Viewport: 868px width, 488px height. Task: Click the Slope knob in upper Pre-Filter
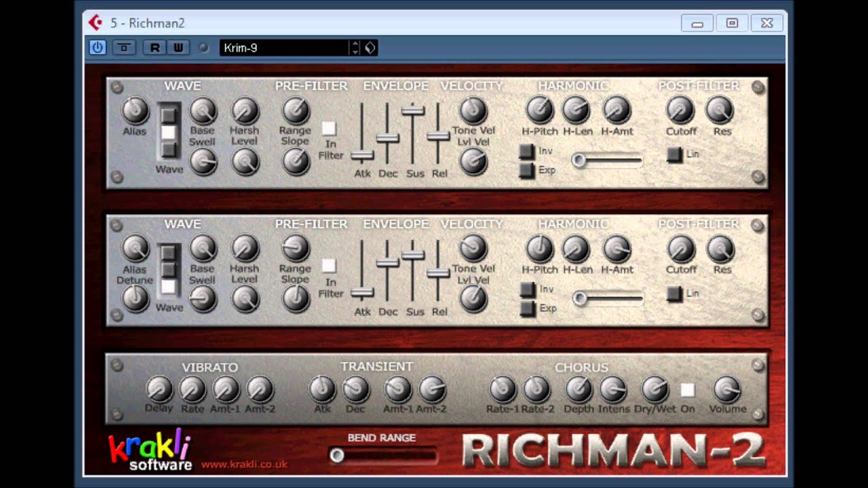tap(296, 161)
